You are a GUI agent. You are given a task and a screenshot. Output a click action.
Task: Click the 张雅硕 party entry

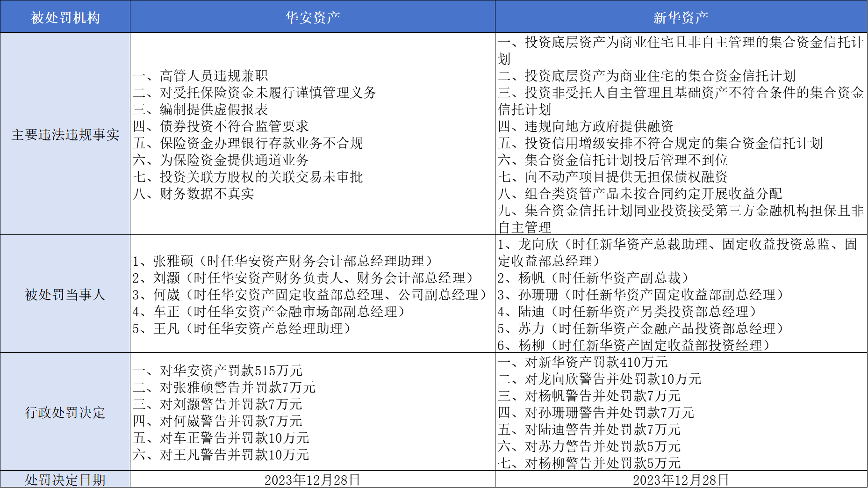(284, 261)
